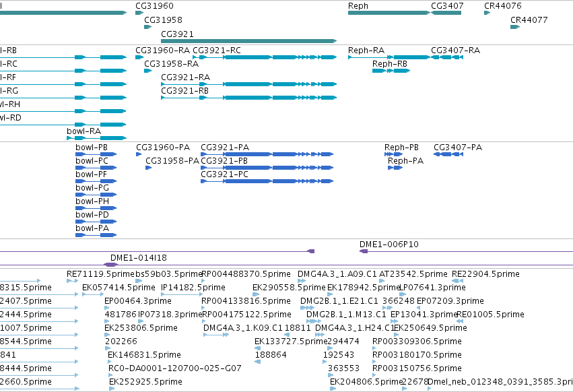Screen dimensions: 573x392
Task: Select the bowl-RA transcript
Action: (96, 138)
